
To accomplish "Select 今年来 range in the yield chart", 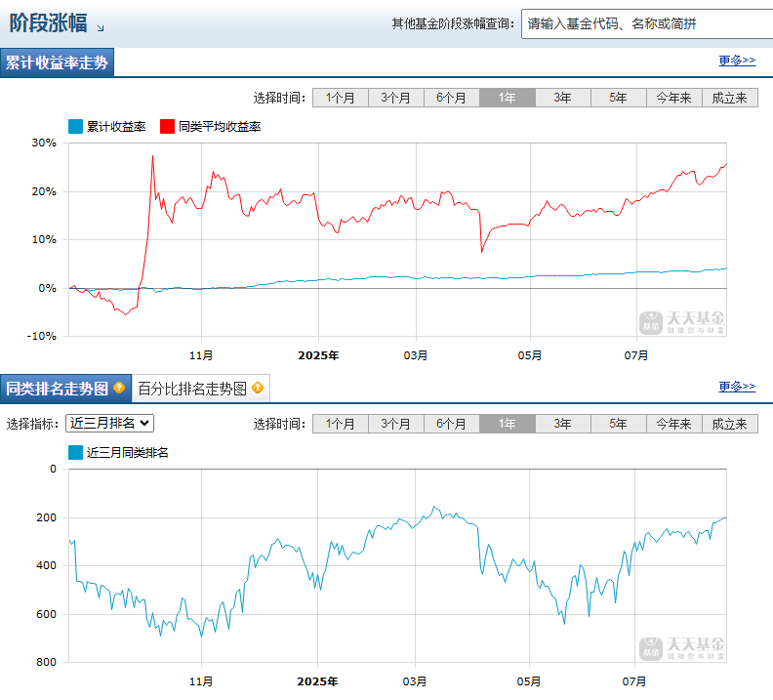I will 673,98.
